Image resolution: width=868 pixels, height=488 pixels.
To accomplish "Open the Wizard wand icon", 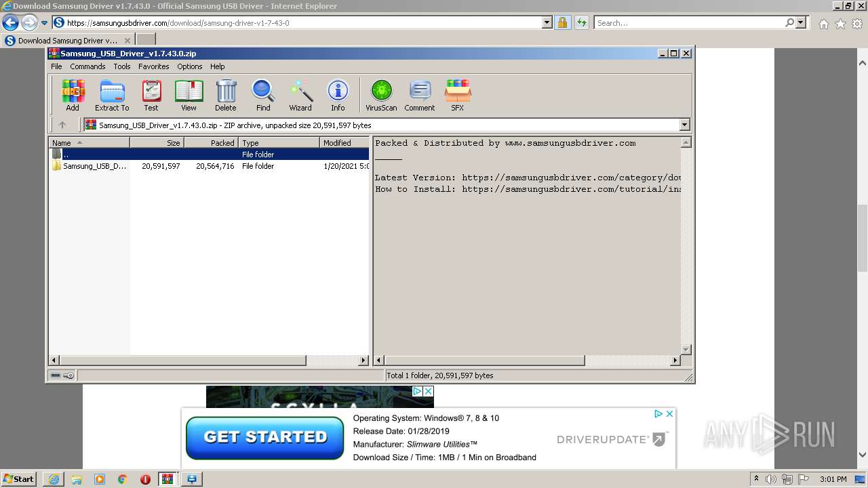I will click(300, 96).
